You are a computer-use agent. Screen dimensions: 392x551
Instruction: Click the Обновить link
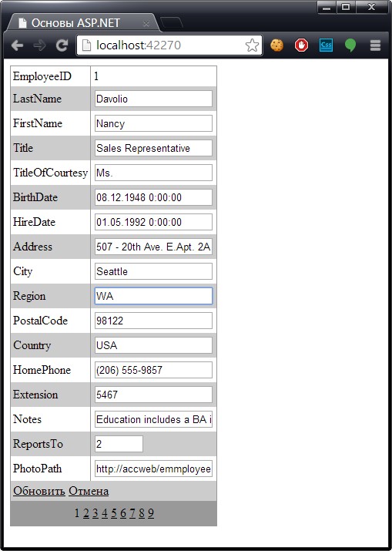[39, 491]
